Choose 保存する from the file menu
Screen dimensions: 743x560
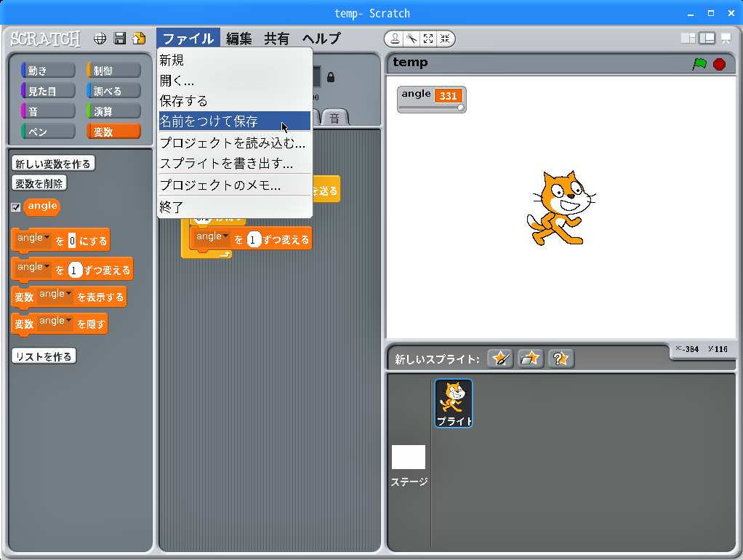(235, 101)
